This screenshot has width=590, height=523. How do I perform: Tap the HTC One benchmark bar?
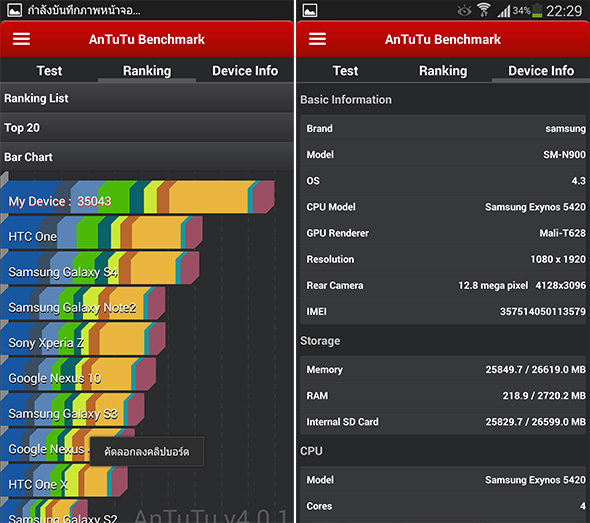pyautogui.click(x=102, y=233)
